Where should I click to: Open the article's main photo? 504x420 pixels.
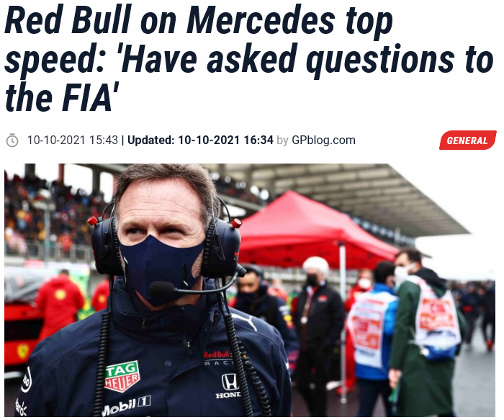250,290
